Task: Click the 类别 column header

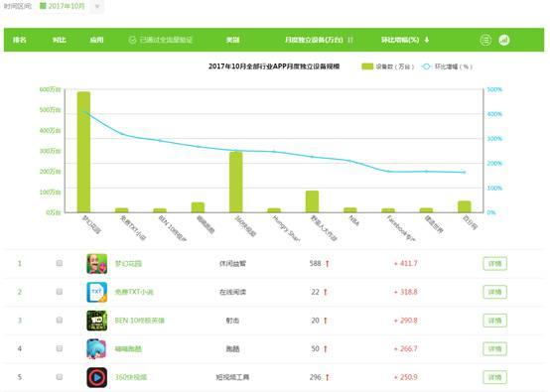Action: [233, 40]
